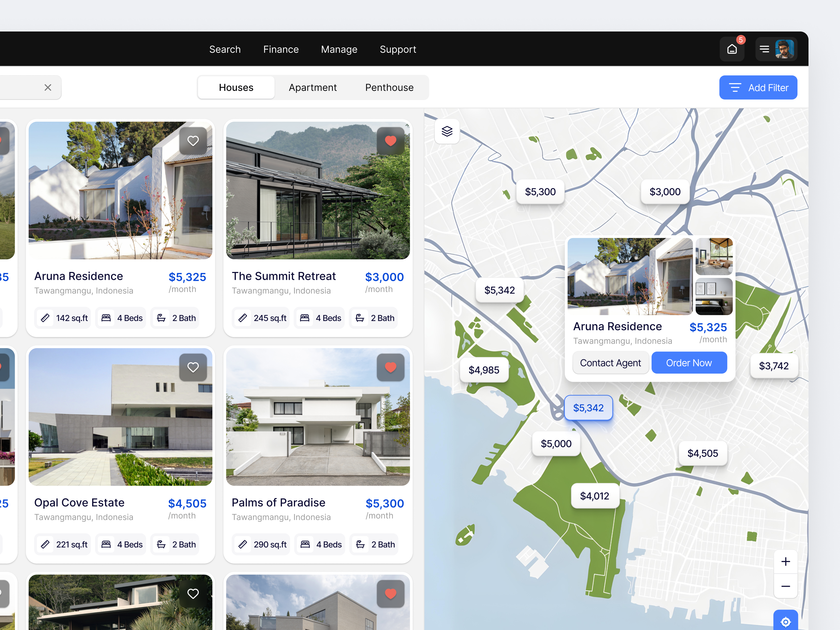Clear the search with the X button
Image resolution: width=840 pixels, height=630 pixels.
click(x=48, y=87)
